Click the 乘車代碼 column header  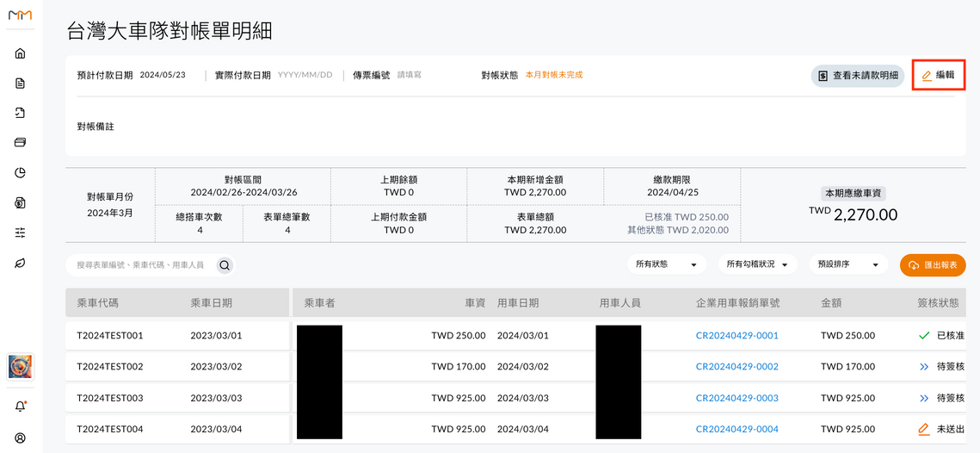point(97,303)
